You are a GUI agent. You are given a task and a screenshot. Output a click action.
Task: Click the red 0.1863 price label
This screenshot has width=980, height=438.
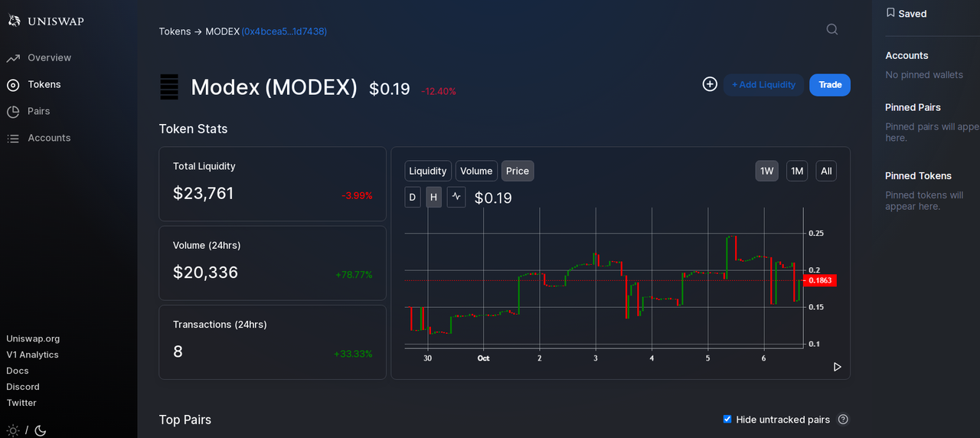pos(822,280)
